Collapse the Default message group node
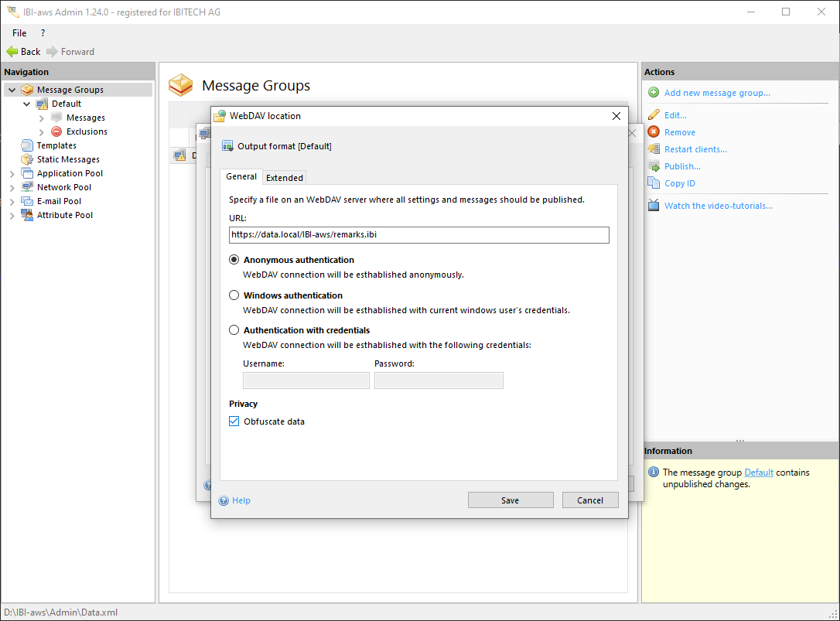Viewport: 840px width, 621px height. 27,104
